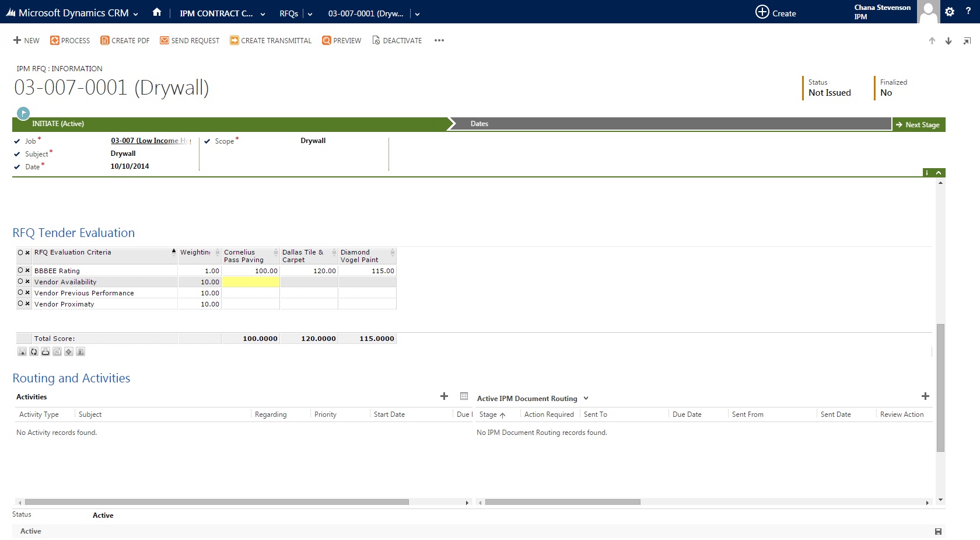Open Preview from the command bar

pos(341,40)
